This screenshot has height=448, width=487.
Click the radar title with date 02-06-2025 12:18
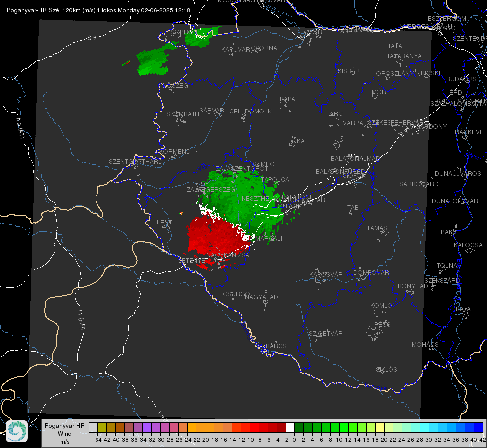coord(98,10)
